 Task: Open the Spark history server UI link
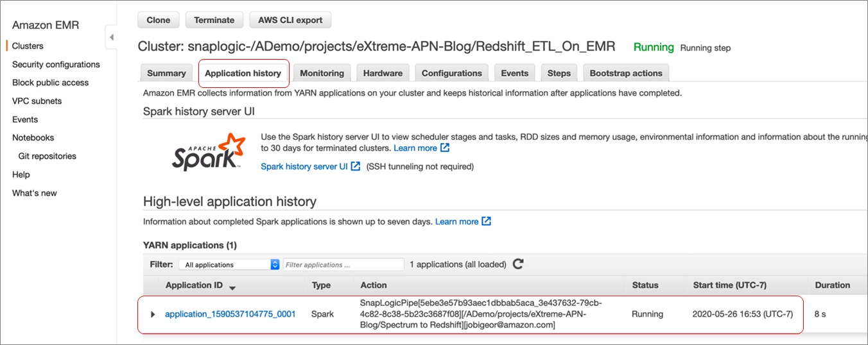point(304,166)
